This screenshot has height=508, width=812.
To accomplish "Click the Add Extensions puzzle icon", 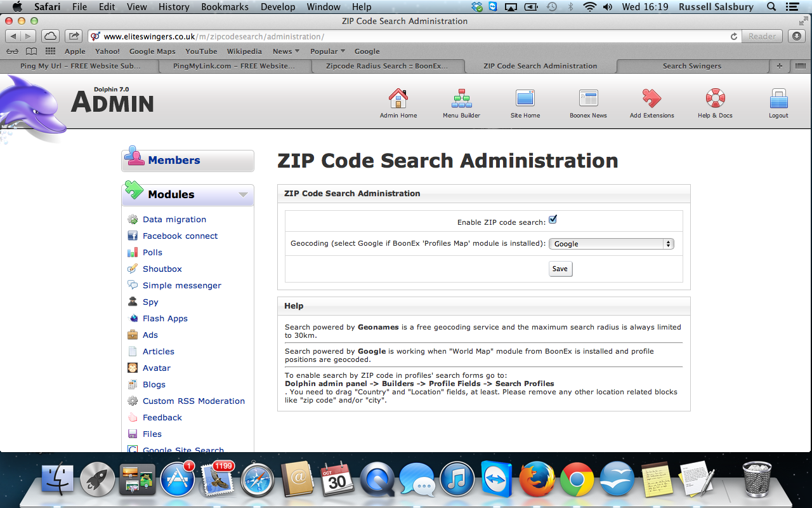I will coord(652,99).
